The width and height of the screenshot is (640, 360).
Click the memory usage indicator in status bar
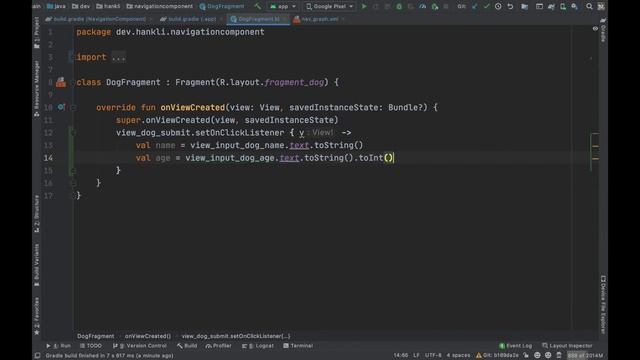(x=585, y=355)
